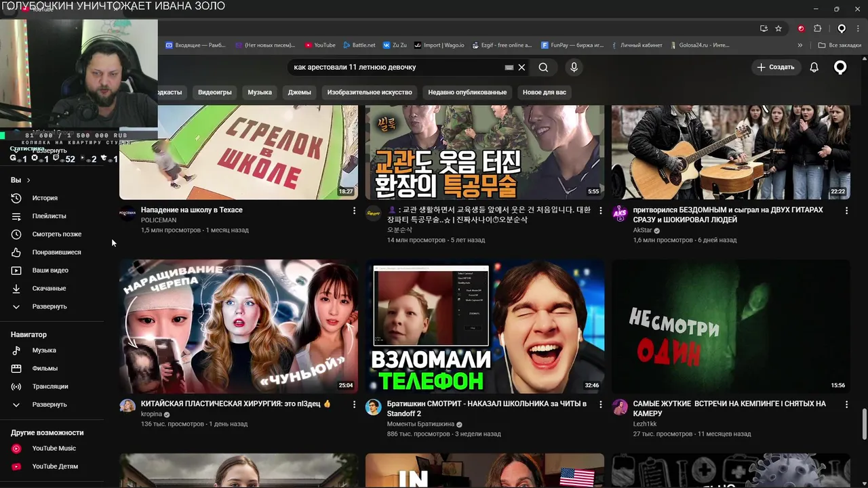
Task: Open the YouTube bookmark
Action: [320, 45]
